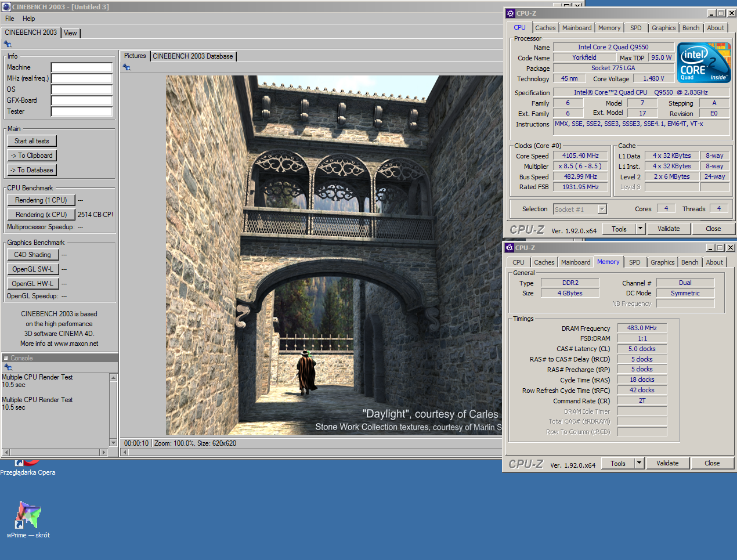The image size is (737, 560).
Task: Click the console scroll up arrow
Action: (x=113, y=378)
